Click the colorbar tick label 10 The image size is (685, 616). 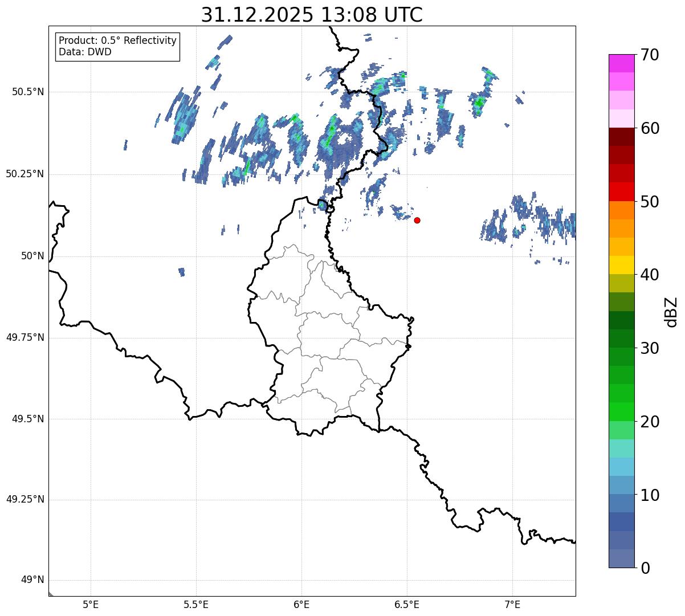pos(650,495)
